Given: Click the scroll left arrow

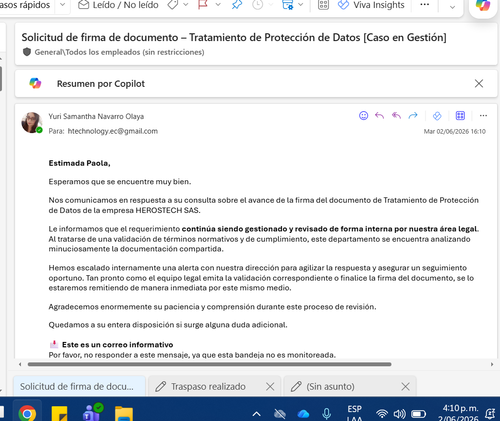Looking at the screenshot, I should click(x=20, y=364).
